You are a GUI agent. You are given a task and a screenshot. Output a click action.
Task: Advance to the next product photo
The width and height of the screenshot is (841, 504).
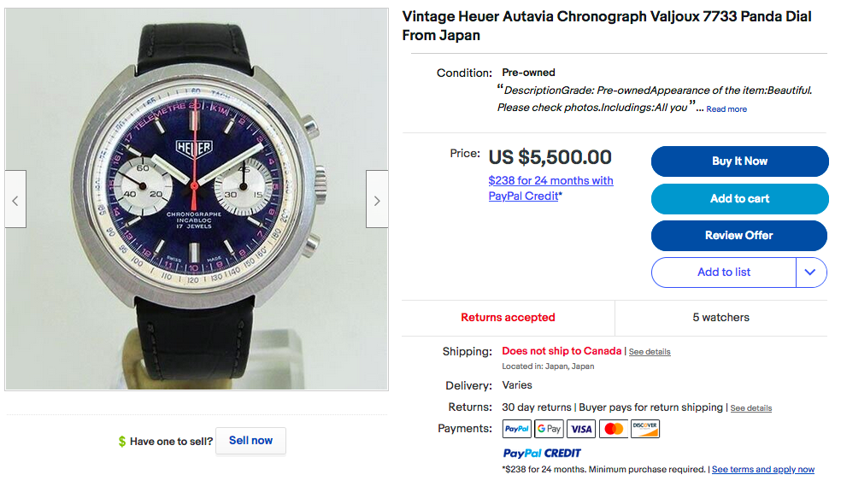coord(376,199)
